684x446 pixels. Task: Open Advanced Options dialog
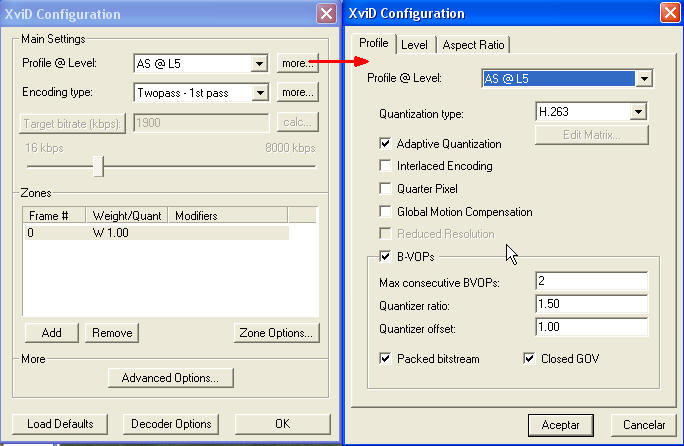(171, 378)
